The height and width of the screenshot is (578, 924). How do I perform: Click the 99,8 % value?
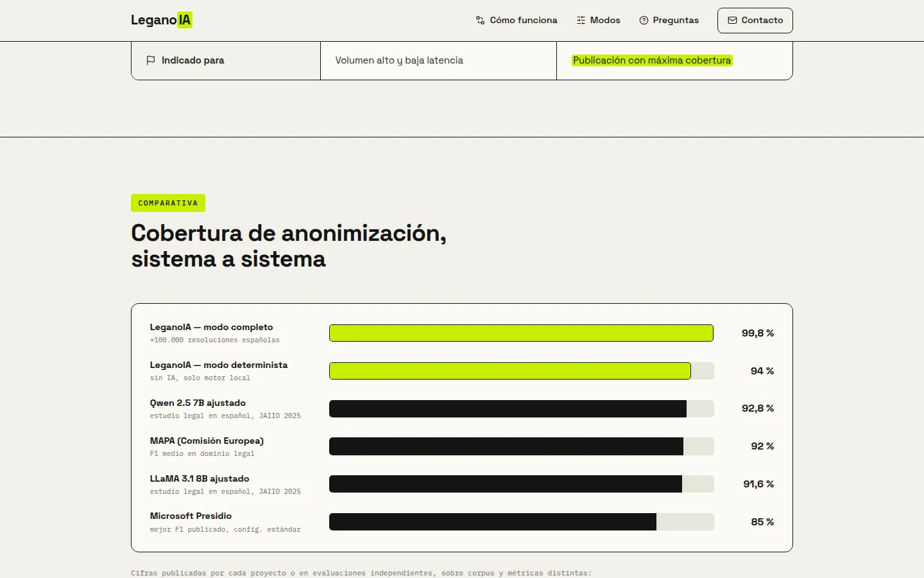coord(758,333)
